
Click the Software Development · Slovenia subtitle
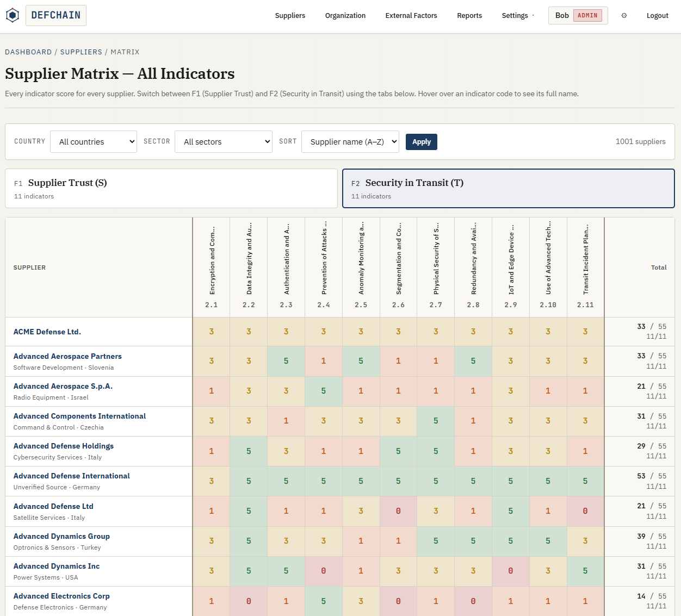tap(64, 368)
